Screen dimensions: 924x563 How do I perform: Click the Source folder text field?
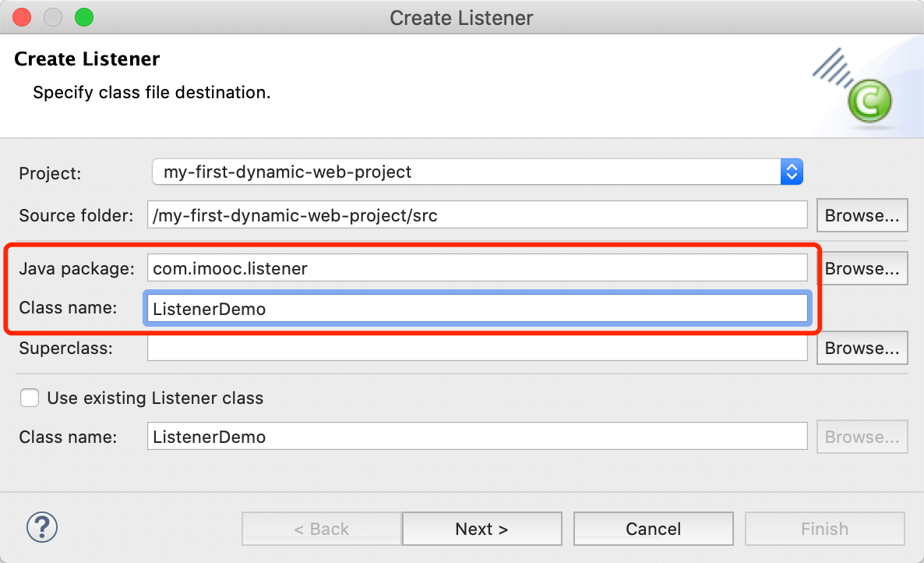pyautogui.click(x=477, y=215)
